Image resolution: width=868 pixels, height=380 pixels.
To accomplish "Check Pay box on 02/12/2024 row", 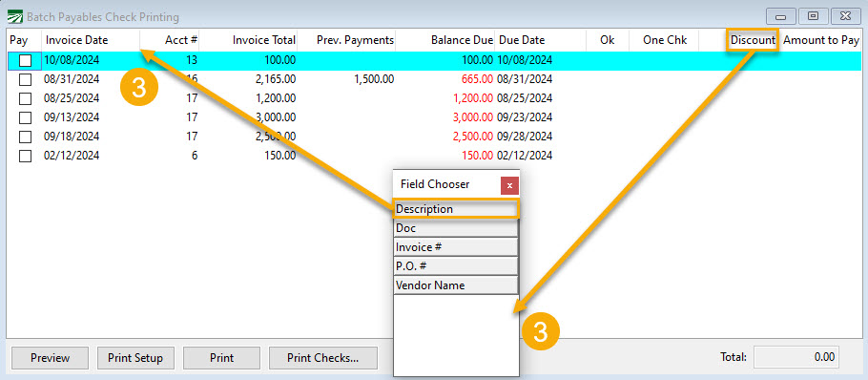I will [x=25, y=156].
